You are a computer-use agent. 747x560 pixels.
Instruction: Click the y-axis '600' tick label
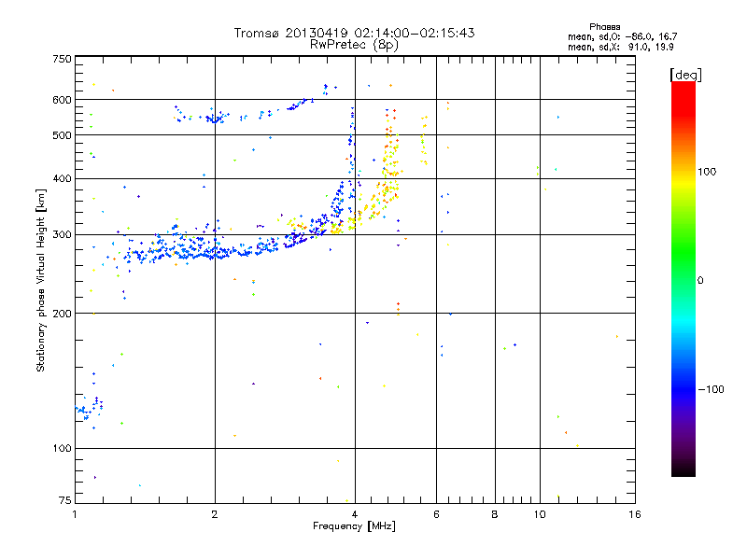(63, 100)
